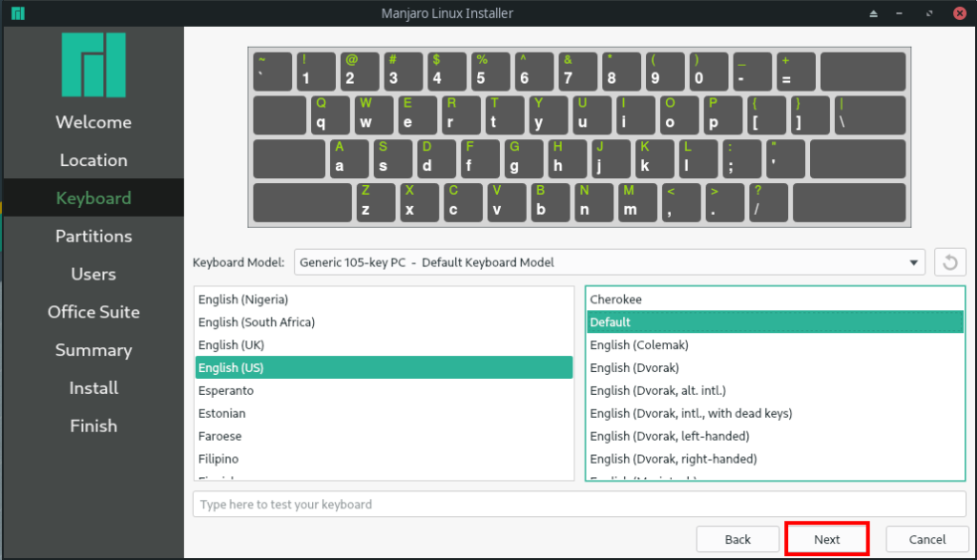Open the Keyboard Model dropdown

click(x=610, y=262)
